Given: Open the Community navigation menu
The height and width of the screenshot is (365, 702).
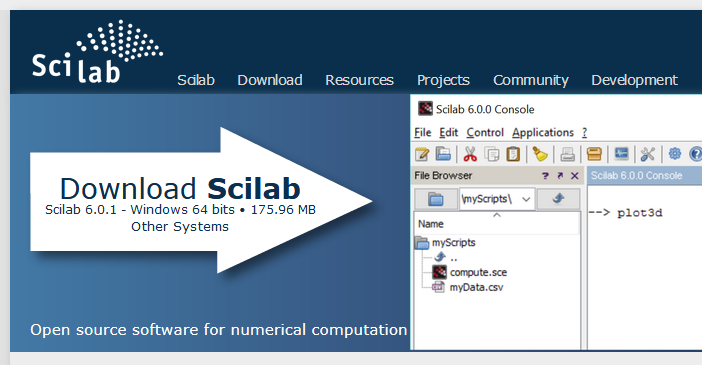Looking at the screenshot, I should tap(531, 80).
